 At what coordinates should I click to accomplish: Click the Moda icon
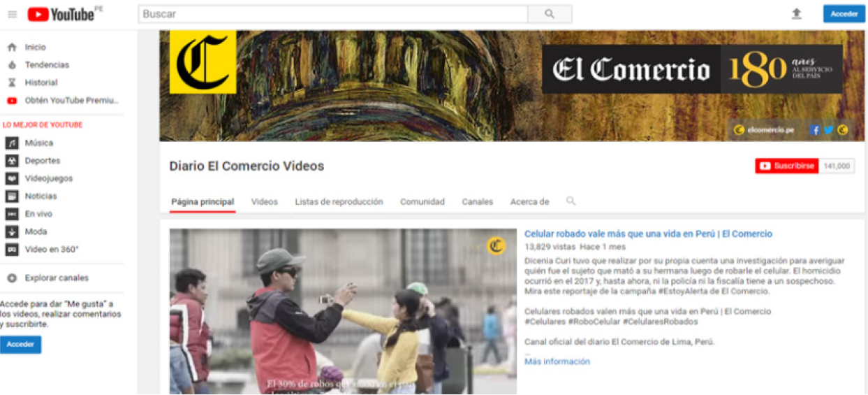pos(12,231)
